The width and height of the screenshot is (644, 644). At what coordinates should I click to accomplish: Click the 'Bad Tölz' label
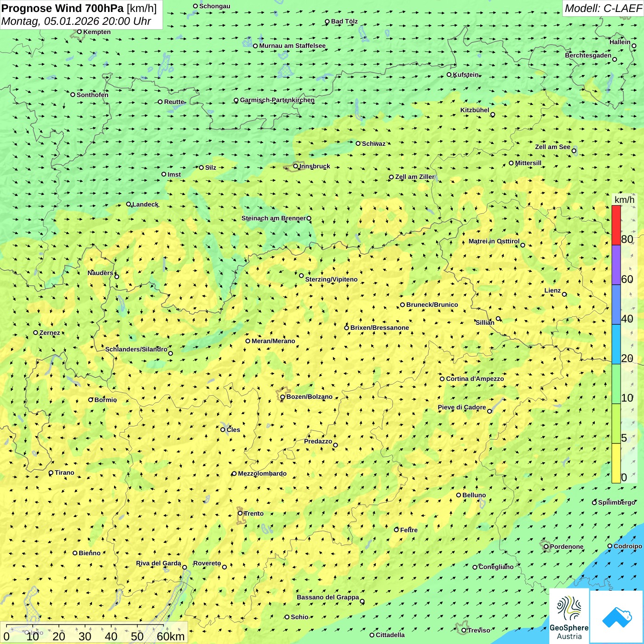[x=345, y=21]
